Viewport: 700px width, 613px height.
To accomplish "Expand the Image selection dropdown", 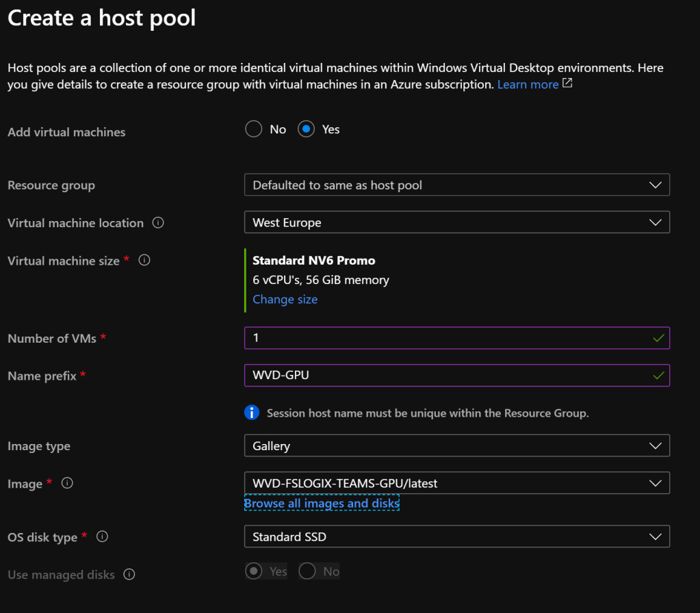I will (456, 484).
